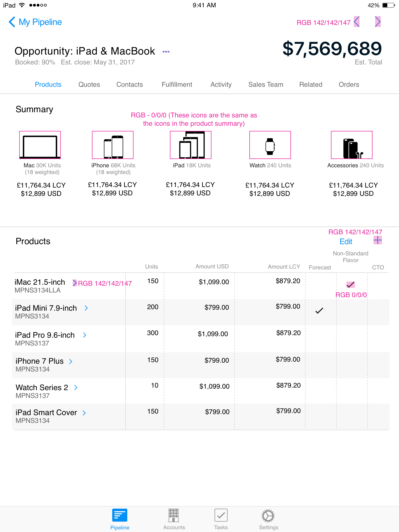Open the Tasks tab bar icon
Screen dimensions: 399x532
pyautogui.click(x=221, y=519)
